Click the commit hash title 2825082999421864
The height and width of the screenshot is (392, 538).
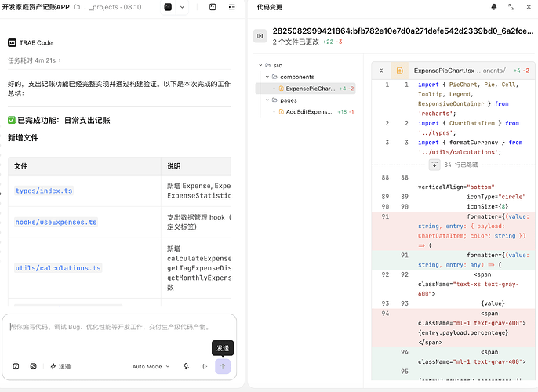(403, 31)
